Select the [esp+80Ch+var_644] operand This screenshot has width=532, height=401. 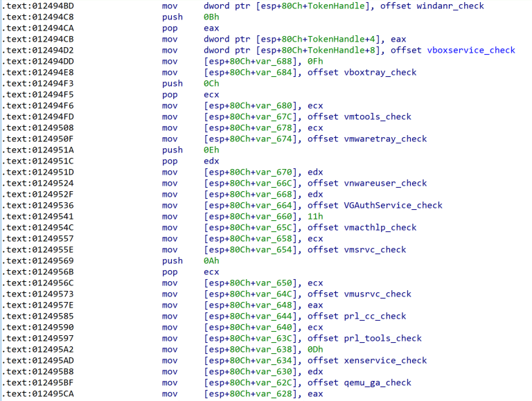[250, 317]
